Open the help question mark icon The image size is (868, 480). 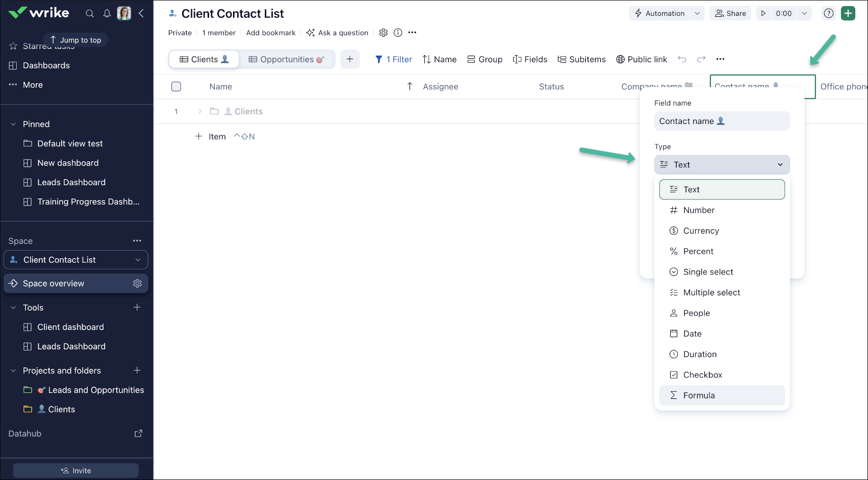[829, 14]
